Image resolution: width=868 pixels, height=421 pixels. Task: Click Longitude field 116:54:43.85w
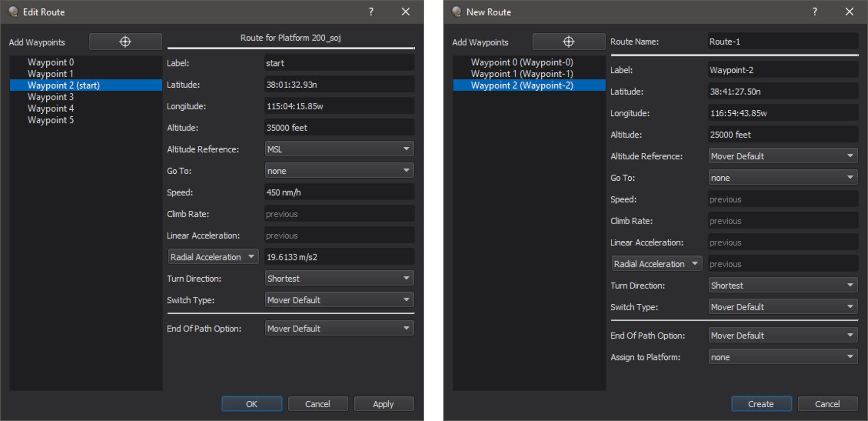(x=783, y=113)
